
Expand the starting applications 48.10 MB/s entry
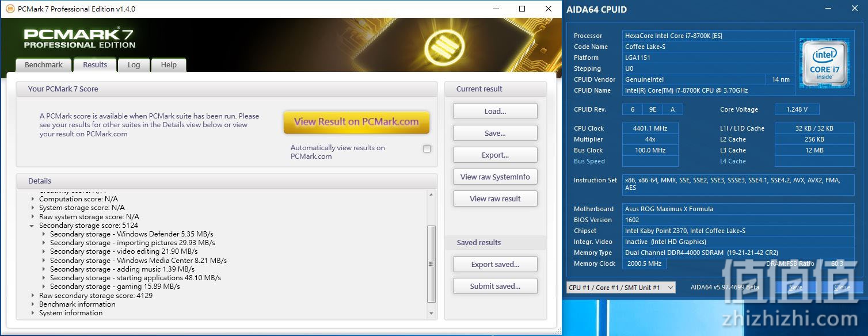[x=44, y=278]
